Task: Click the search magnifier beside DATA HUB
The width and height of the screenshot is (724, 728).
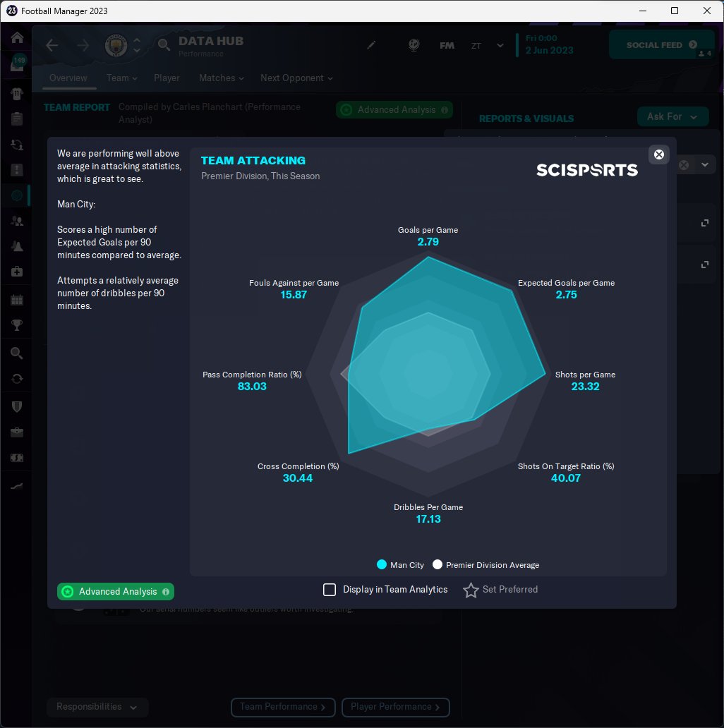Action: (x=164, y=45)
